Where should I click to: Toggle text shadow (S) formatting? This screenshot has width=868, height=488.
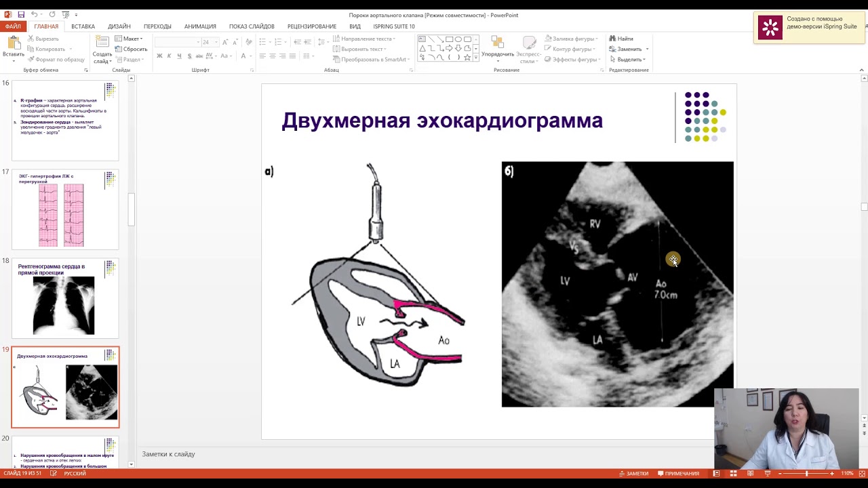(x=189, y=56)
